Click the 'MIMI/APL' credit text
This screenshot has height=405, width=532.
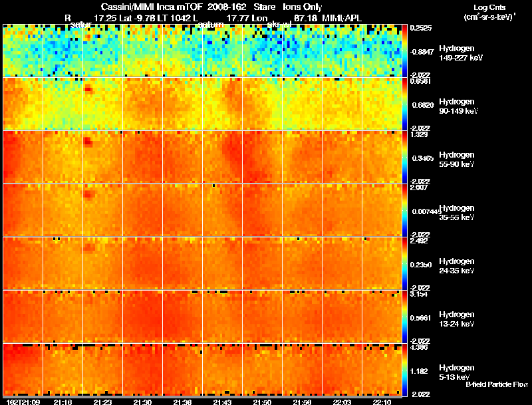point(342,18)
